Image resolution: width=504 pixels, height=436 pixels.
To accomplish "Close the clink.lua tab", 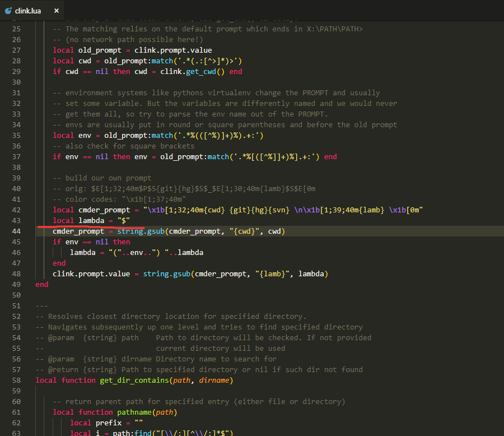I will [56, 11].
